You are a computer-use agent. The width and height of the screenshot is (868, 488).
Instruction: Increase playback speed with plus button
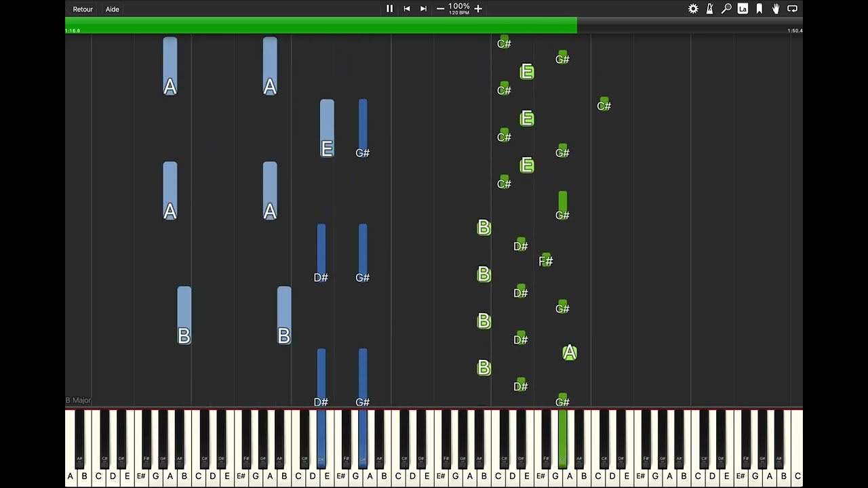click(478, 9)
